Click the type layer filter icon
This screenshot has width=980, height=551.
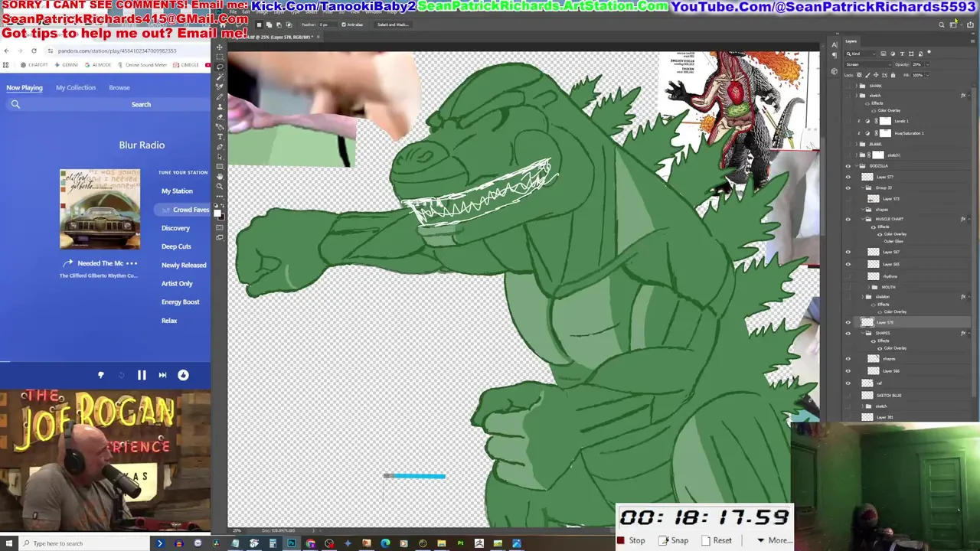tap(902, 54)
